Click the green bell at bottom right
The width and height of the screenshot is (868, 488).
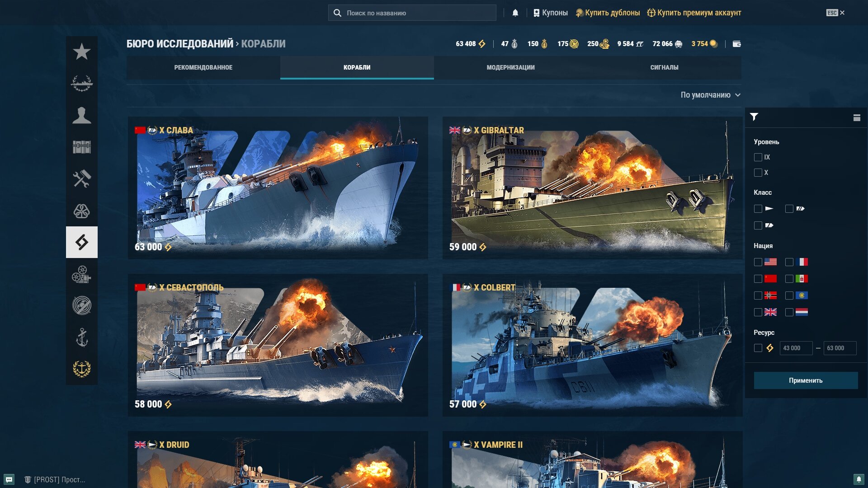click(x=859, y=479)
